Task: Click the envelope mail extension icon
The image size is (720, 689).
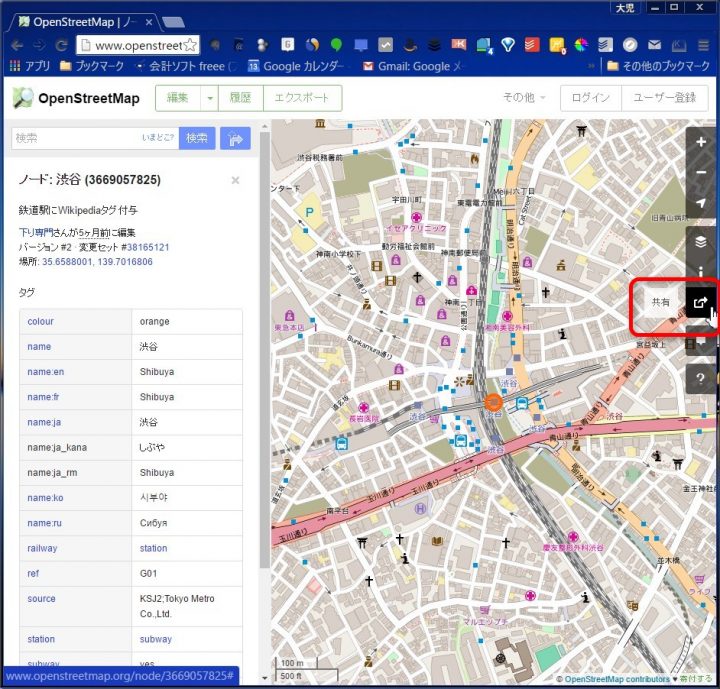Action: tap(654, 45)
